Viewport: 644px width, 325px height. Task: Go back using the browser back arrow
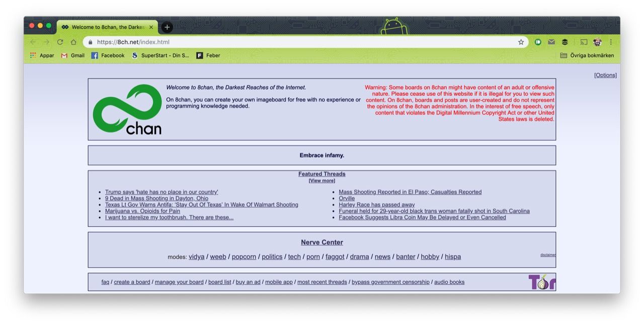[33, 42]
